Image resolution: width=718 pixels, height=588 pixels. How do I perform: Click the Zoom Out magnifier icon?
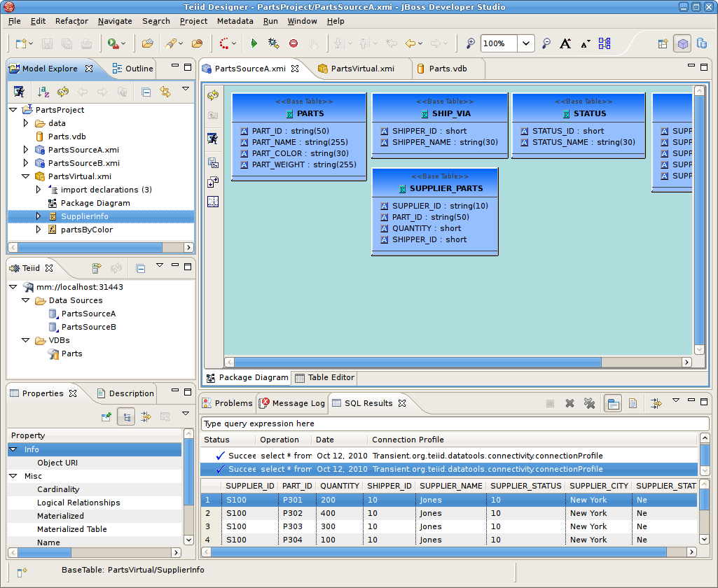pyautogui.click(x=546, y=43)
